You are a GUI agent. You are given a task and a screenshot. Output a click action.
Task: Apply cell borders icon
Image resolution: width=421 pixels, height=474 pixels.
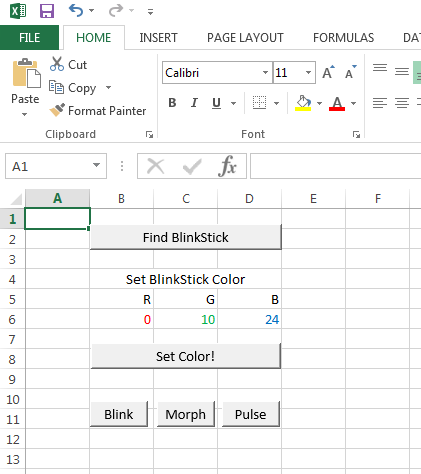[259, 103]
